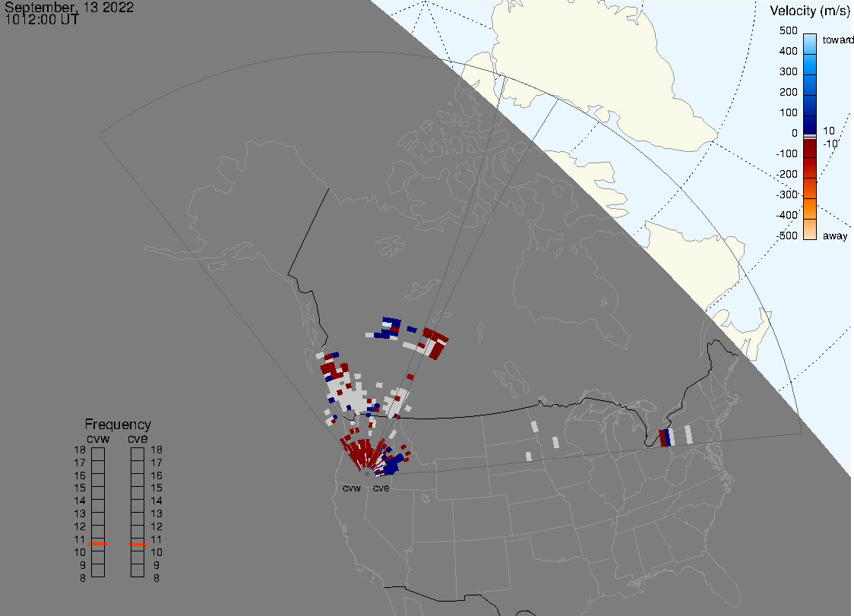Screen dimensions: 854x616
Task: Pick the orange colorbar segment between -300 and -400
Action: point(810,209)
